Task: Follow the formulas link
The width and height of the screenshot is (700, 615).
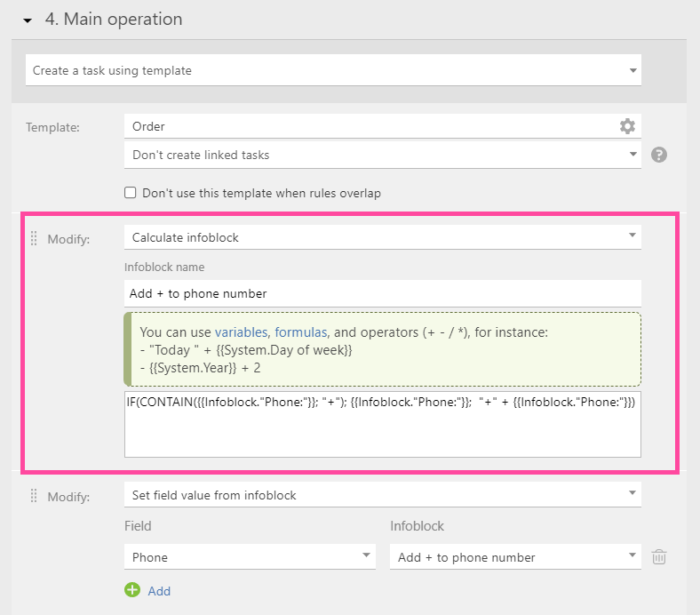Action: pos(301,332)
